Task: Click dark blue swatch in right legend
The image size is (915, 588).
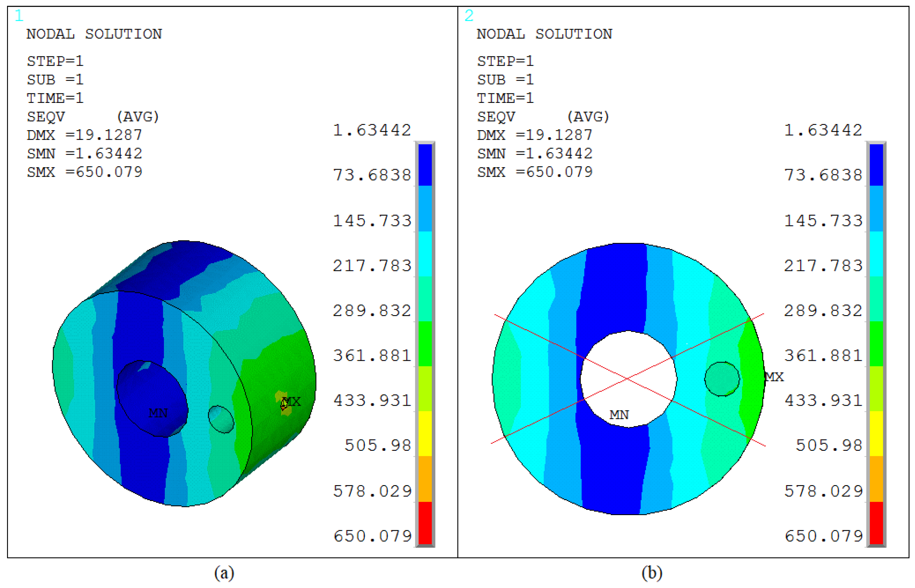Action: pyautogui.click(x=876, y=165)
